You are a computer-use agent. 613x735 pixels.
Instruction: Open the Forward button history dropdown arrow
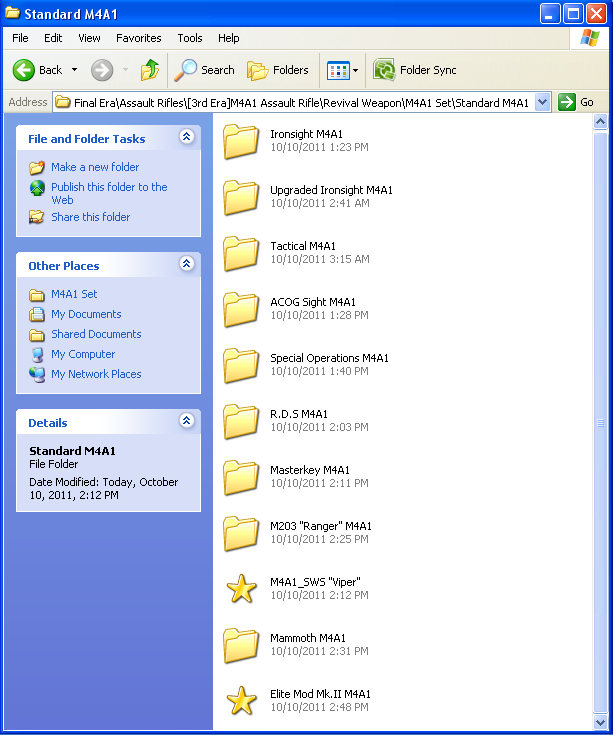125,70
